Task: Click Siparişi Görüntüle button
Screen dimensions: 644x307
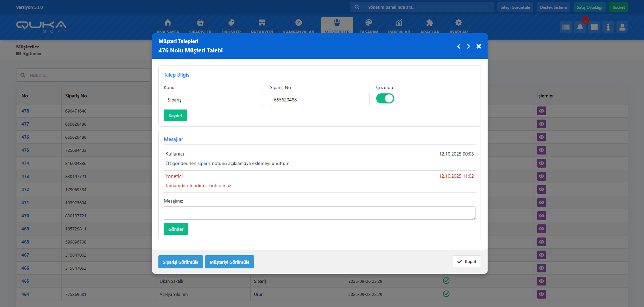Action: pos(181,262)
